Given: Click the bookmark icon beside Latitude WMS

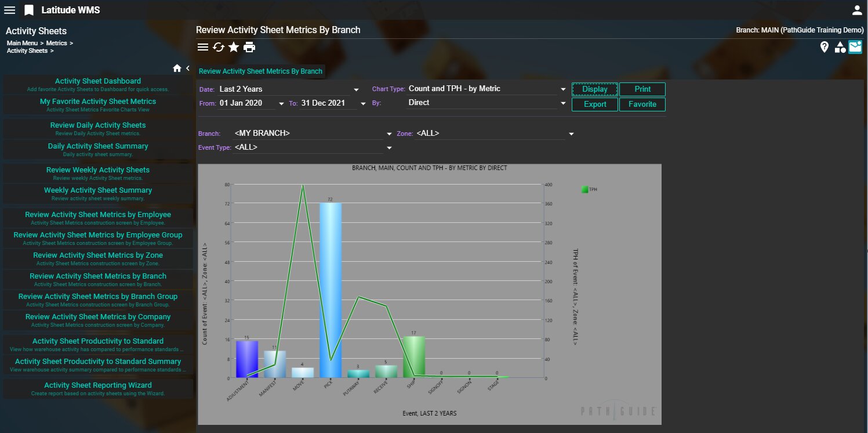Looking at the screenshot, I should (29, 10).
